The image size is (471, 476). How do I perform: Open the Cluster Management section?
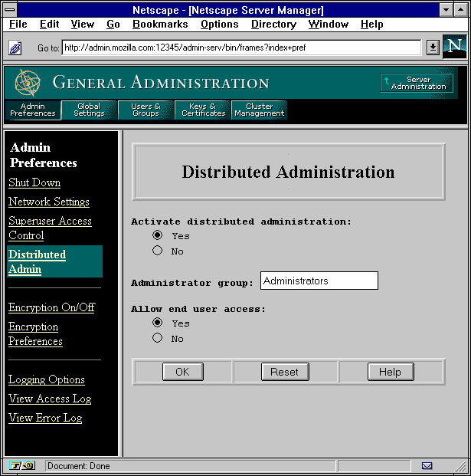tap(259, 110)
